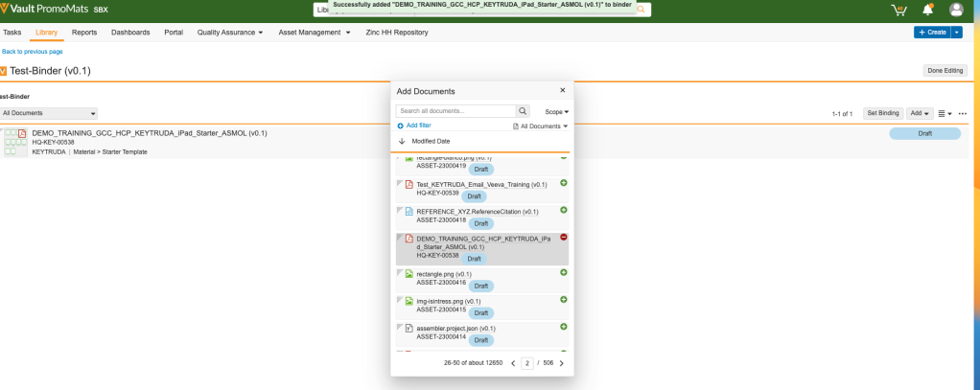The image size is (980, 390).
Task: Click Done Editing
Action: pos(945,71)
